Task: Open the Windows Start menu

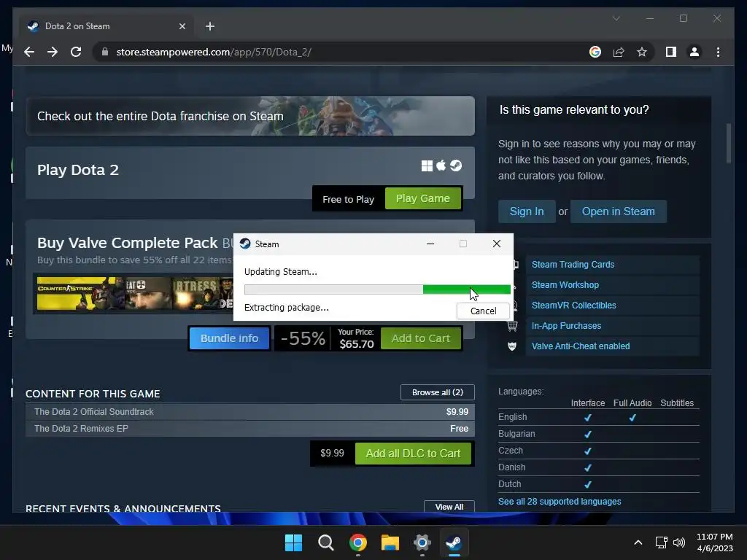Action: (293, 542)
